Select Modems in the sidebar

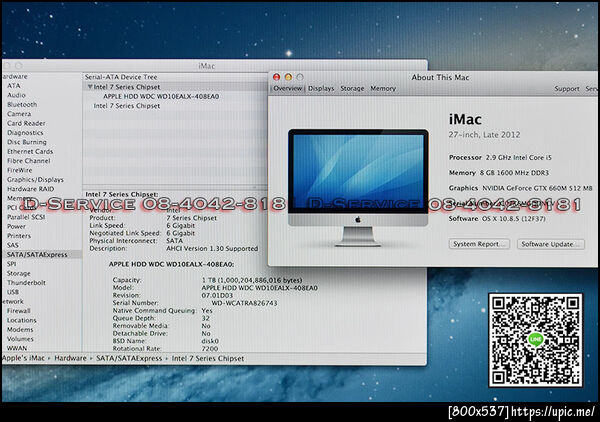click(20, 329)
